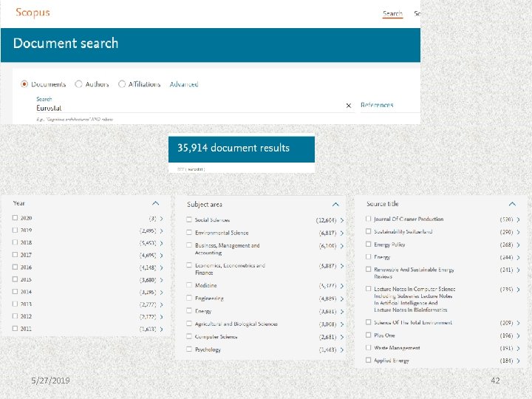This screenshot has width=532, height=399.
Task: Check the 2017 year checkbox
Action: pos(15,254)
